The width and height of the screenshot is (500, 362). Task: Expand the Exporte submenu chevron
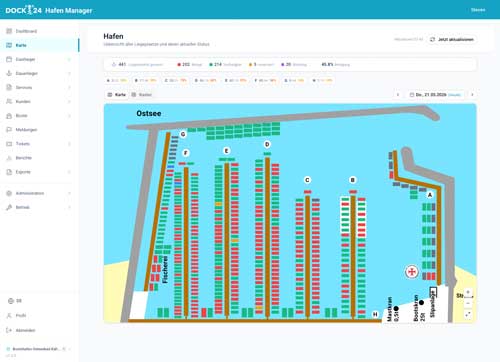[x=69, y=172]
